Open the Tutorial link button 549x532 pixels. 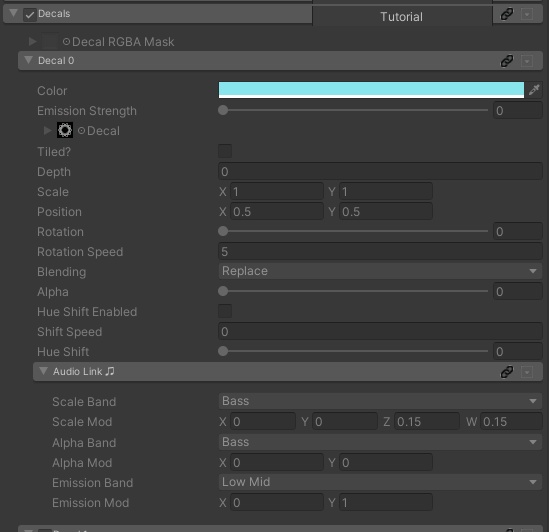pyautogui.click(x=402, y=16)
